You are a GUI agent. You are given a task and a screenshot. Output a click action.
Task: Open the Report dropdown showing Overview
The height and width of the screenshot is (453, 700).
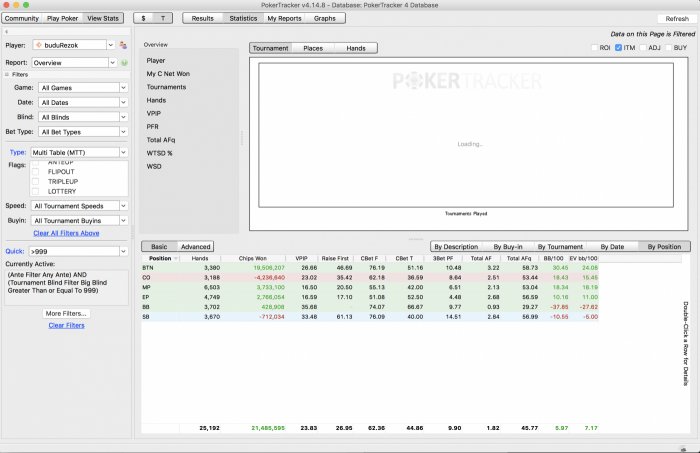click(x=112, y=63)
